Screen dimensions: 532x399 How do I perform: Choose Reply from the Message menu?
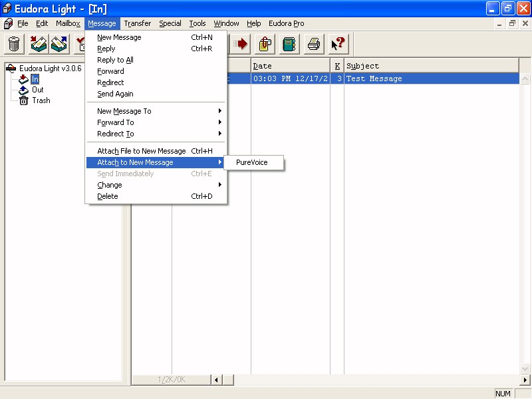[x=156, y=49]
